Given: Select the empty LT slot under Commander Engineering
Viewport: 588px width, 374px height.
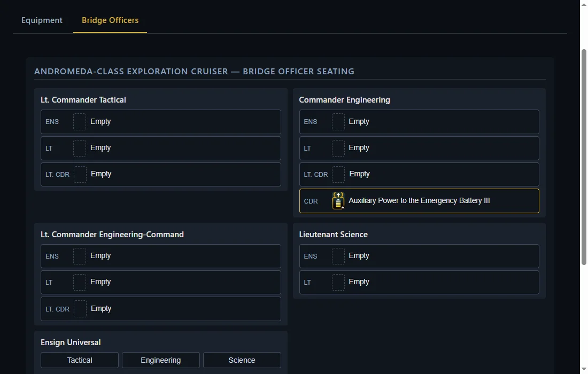Looking at the screenshot, I should (419, 148).
